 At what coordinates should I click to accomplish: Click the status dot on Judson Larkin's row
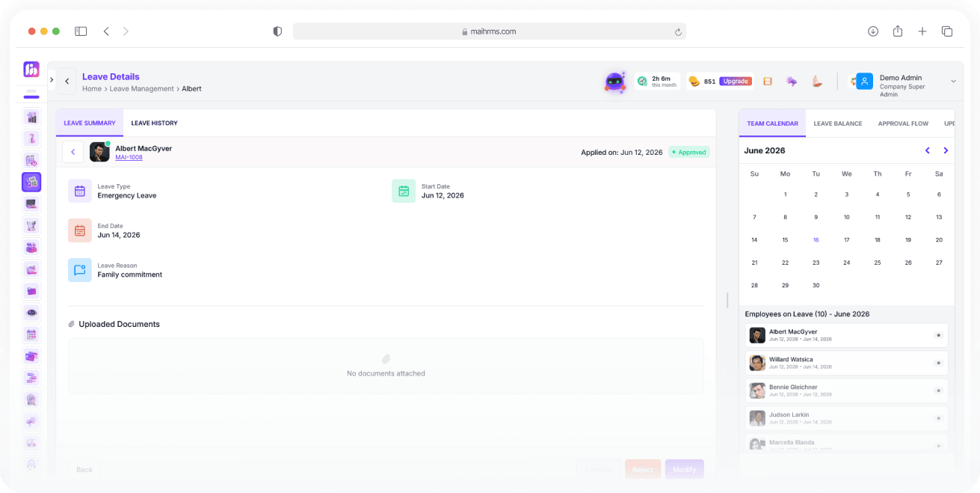[x=938, y=418]
